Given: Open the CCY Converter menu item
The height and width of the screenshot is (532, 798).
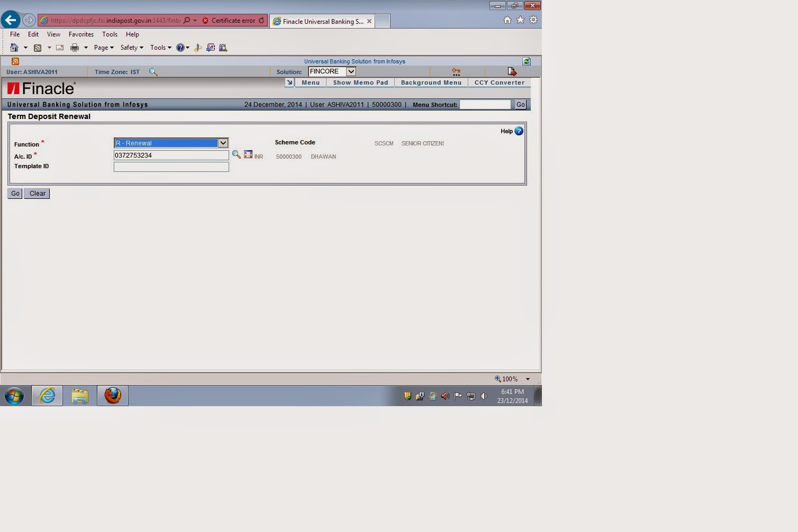Looking at the screenshot, I should point(498,82).
